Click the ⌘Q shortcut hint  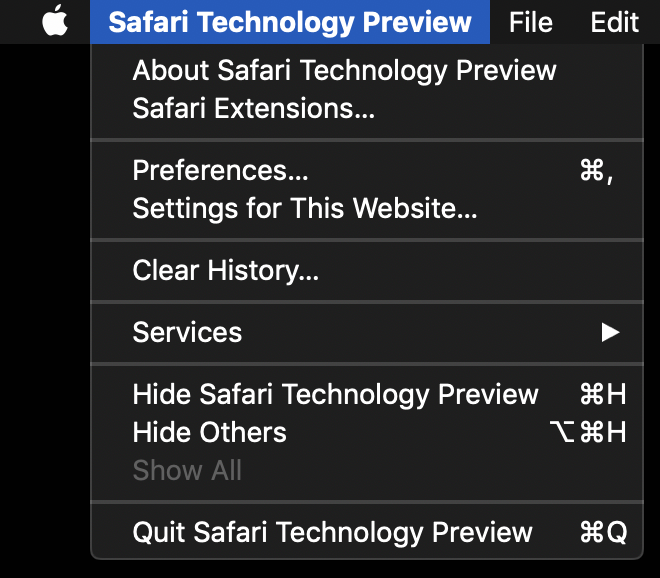pyautogui.click(x=603, y=532)
